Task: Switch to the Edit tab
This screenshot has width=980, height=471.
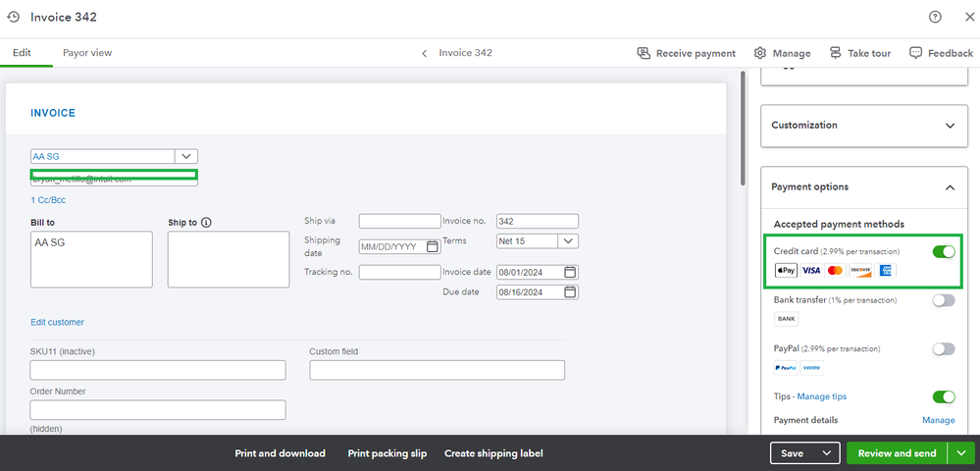Action: click(22, 53)
